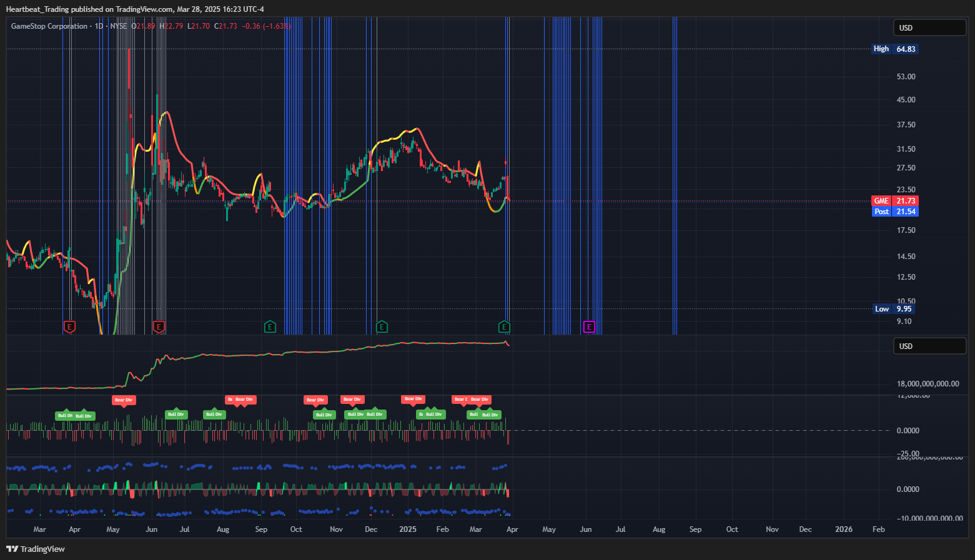Click the open value O21.89
Image resolution: width=975 pixels, height=560 pixels.
tap(144, 26)
